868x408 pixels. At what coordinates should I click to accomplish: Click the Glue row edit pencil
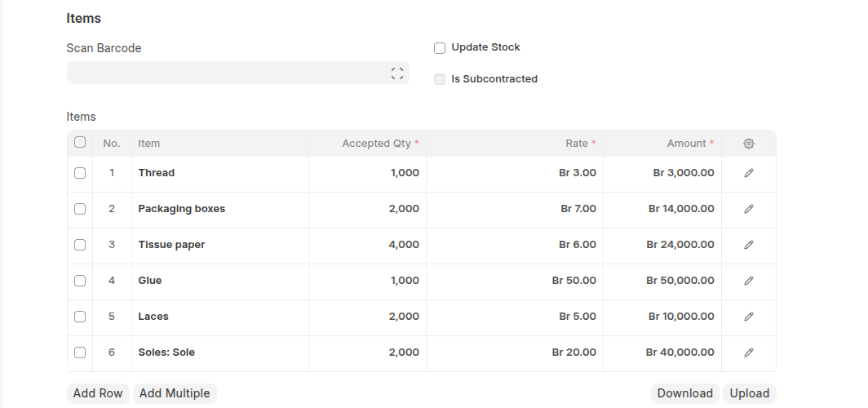pyautogui.click(x=749, y=281)
